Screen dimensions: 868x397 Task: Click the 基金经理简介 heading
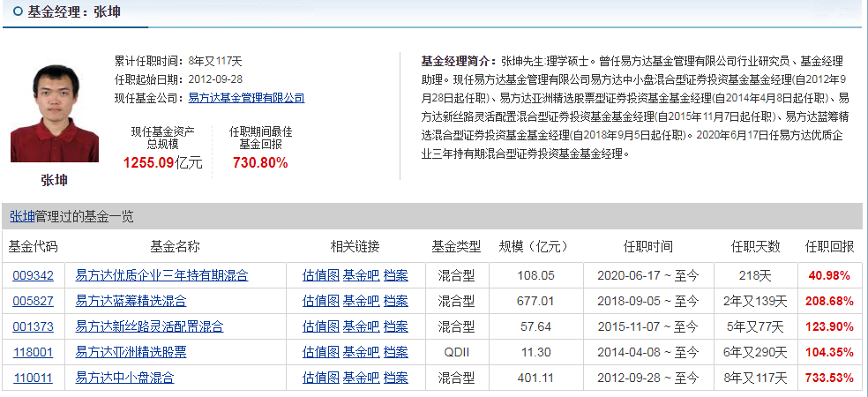pos(459,60)
